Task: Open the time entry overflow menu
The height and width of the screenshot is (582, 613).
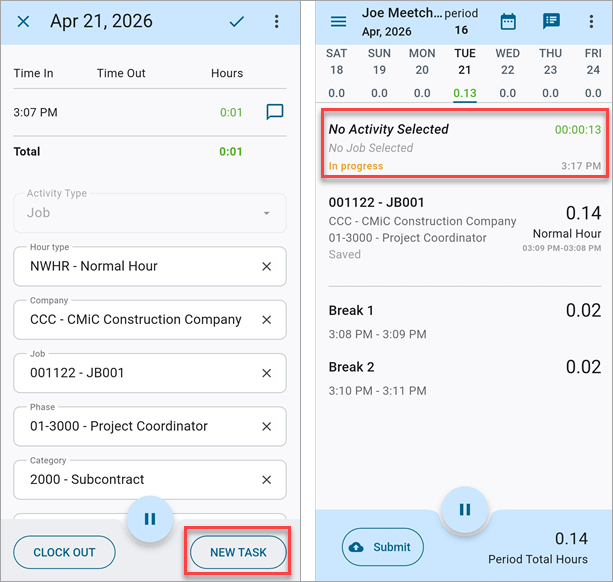Action: click(276, 21)
